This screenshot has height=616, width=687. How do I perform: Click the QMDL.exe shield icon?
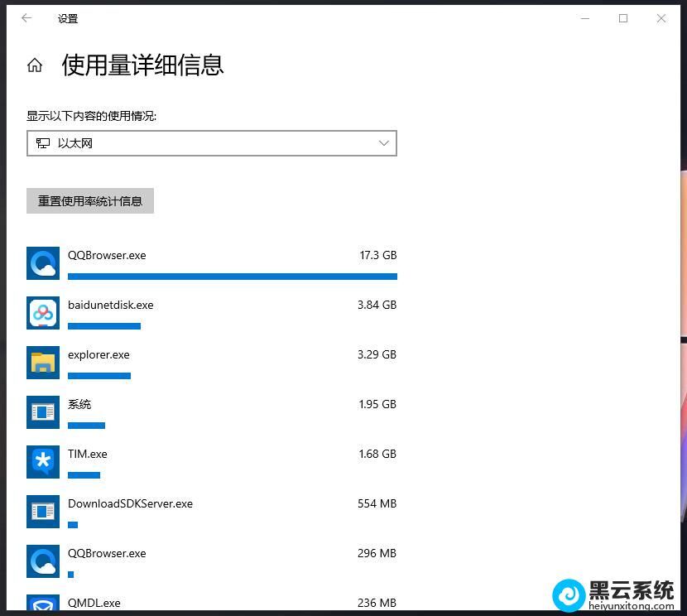point(43,604)
